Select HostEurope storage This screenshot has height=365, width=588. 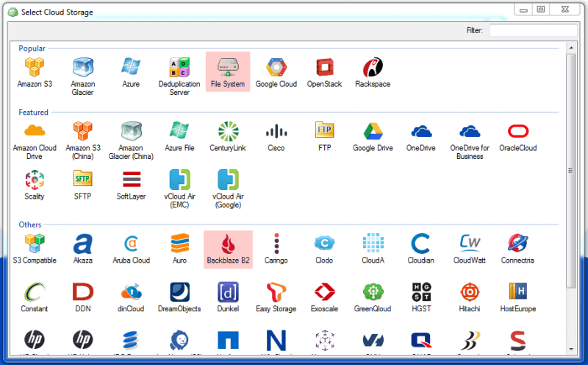[518, 297]
